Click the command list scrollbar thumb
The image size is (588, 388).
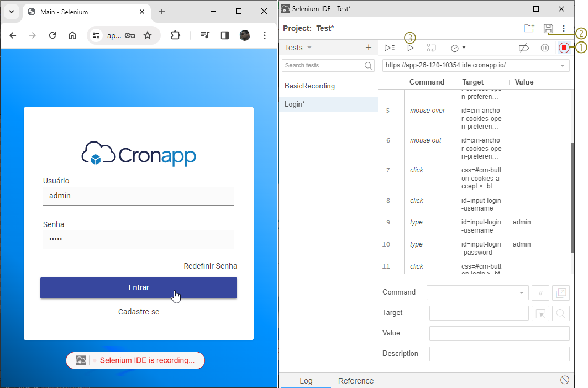coord(573,197)
